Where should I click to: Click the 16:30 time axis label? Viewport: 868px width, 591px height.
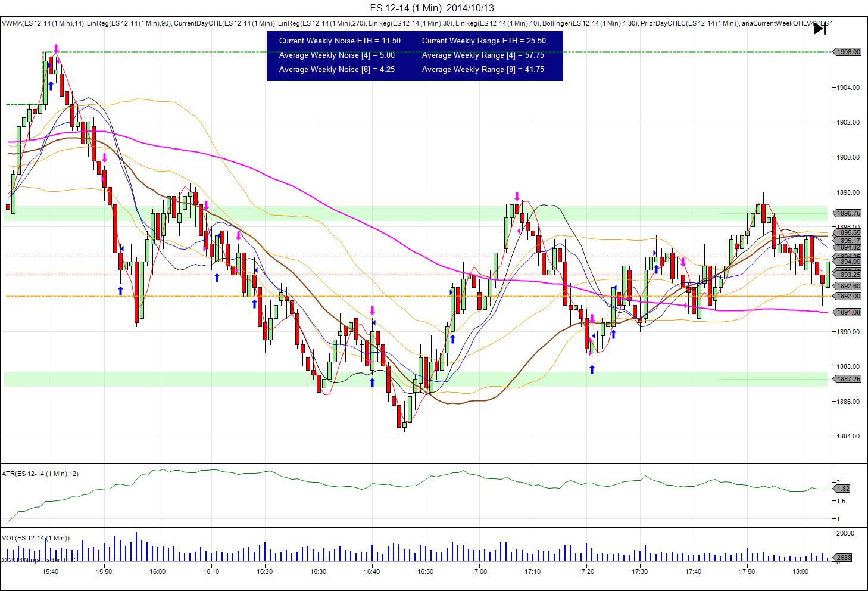318,571
